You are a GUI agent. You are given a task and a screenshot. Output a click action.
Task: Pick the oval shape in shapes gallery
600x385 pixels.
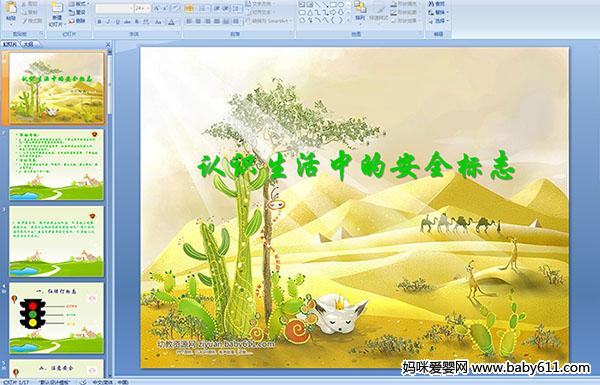[340, 5]
